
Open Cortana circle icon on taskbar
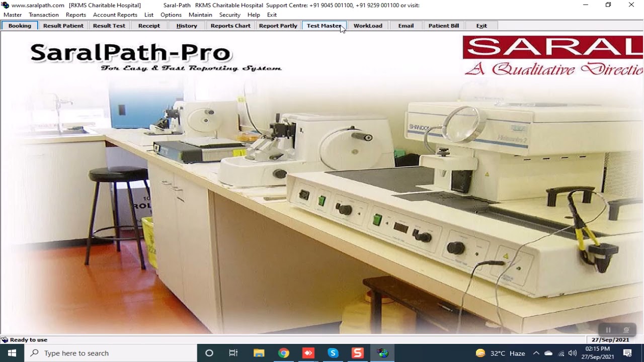click(209, 353)
